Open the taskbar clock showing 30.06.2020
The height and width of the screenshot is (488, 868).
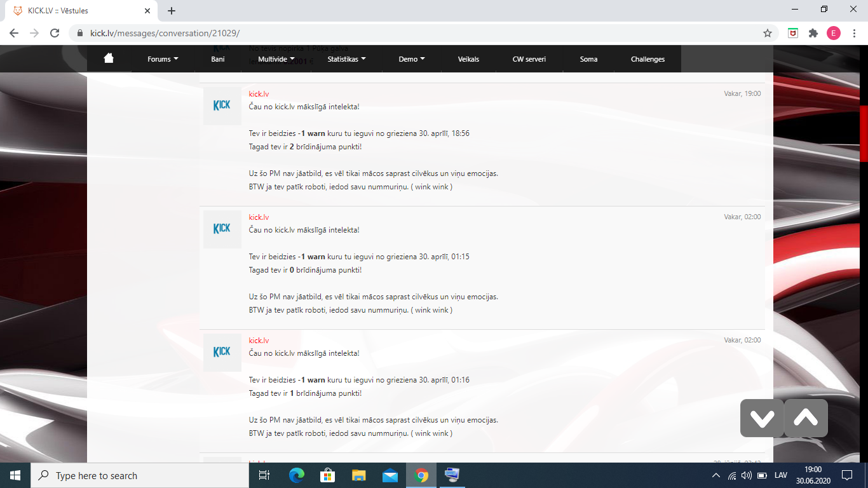click(813, 475)
